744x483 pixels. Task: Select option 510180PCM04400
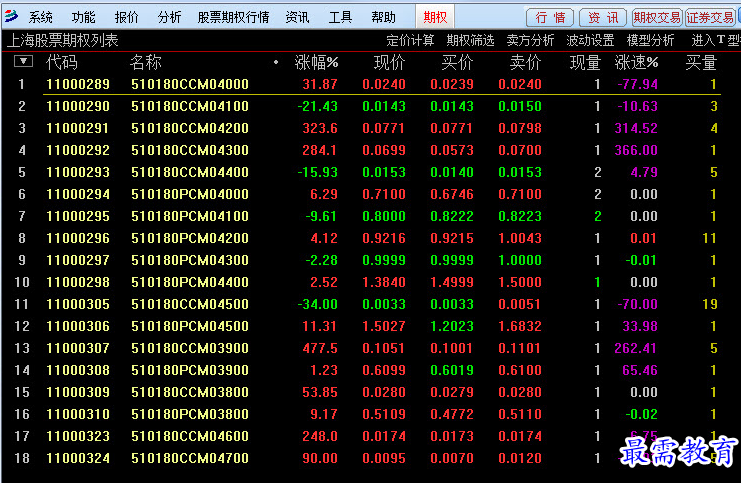[x=190, y=282]
